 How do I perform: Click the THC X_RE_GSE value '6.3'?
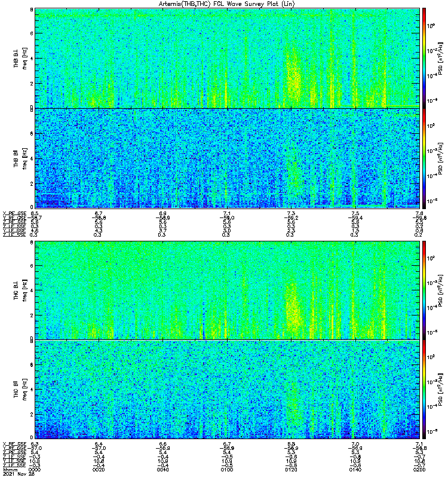click(x=35, y=444)
